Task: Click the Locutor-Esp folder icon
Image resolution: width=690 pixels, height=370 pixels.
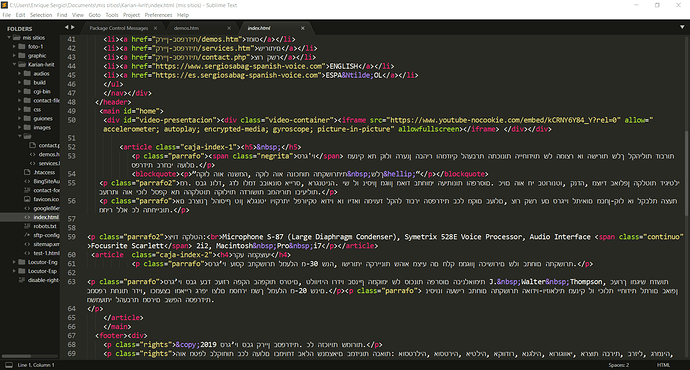Action: [x=22, y=271]
